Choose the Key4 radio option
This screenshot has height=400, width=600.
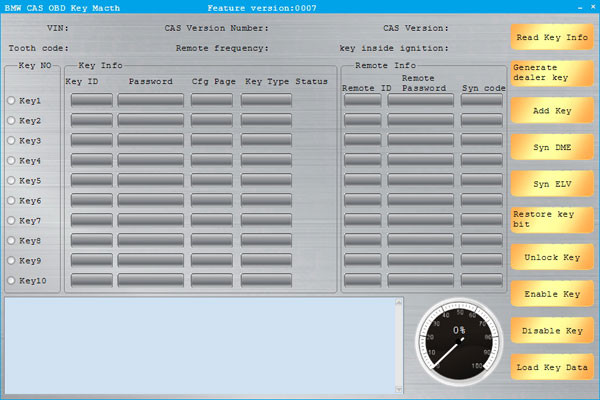point(11,160)
